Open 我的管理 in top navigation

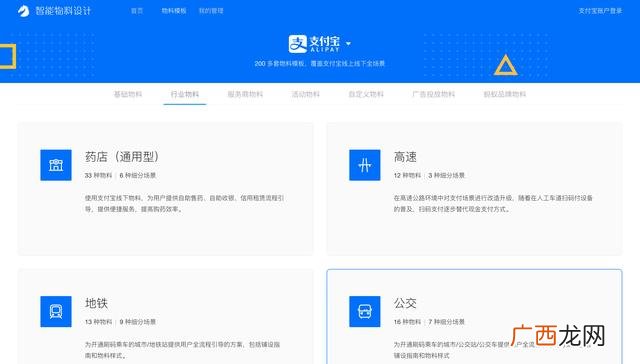tap(211, 11)
